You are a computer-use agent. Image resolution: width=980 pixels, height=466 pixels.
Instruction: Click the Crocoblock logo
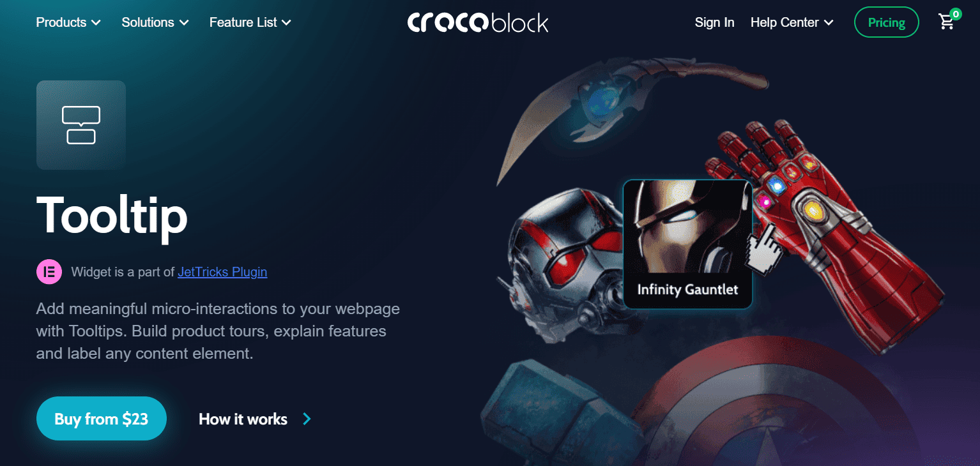(x=478, y=22)
